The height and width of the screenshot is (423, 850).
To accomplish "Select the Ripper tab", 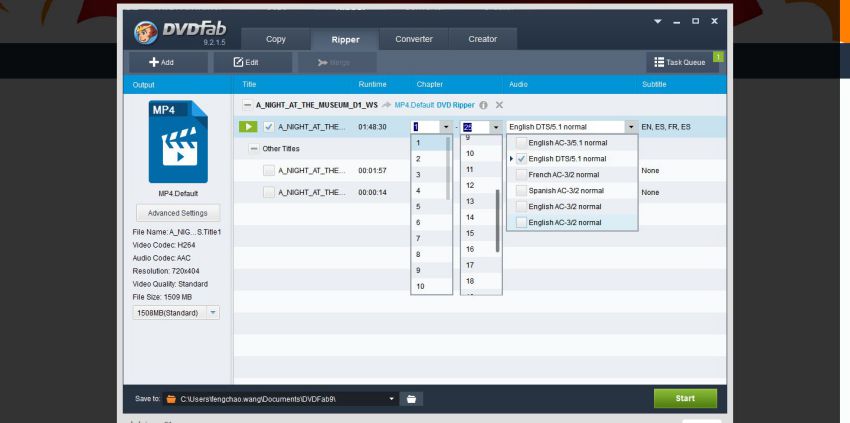I will tap(345, 39).
